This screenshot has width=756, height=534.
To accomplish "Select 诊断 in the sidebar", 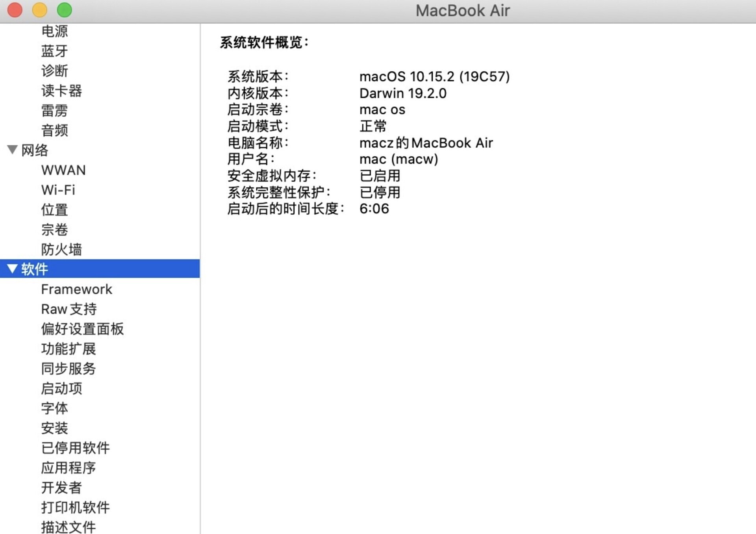I will tap(55, 71).
